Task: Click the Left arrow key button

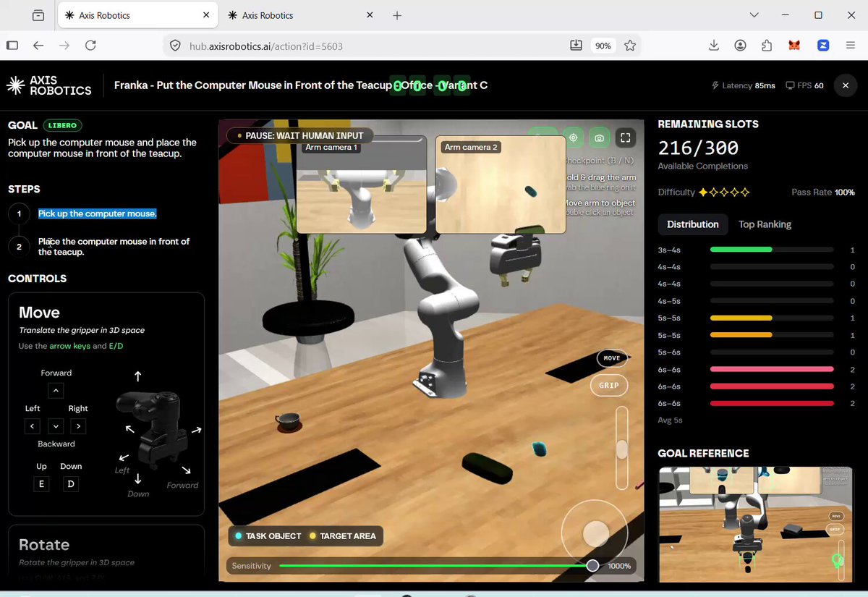Action: tap(32, 426)
